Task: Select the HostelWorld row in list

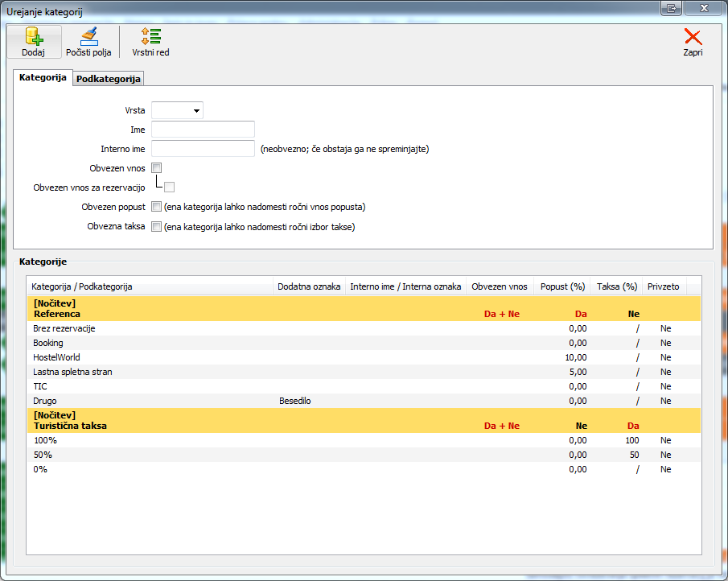Action: [56, 357]
